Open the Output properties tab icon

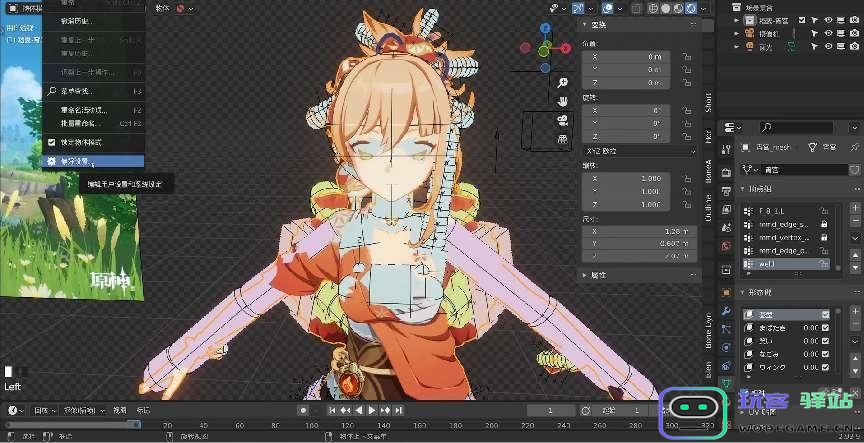click(x=726, y=191)
